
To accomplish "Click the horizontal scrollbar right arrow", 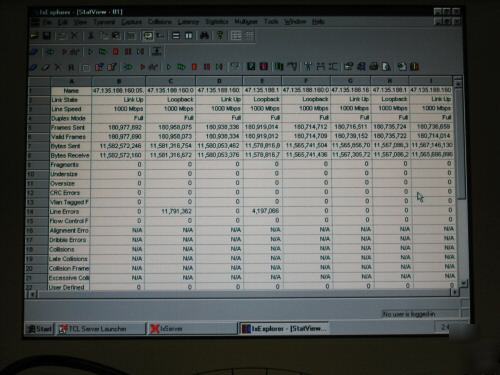I will (455, 292).
